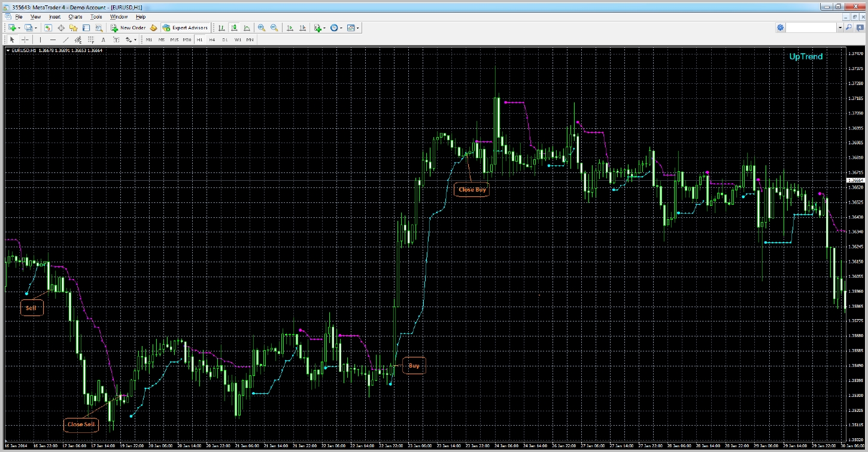Image resolution: width=868 pixels, height=452 pixels.
Task: Select the 'Close Buy' chart label
Action: [472, 190]
